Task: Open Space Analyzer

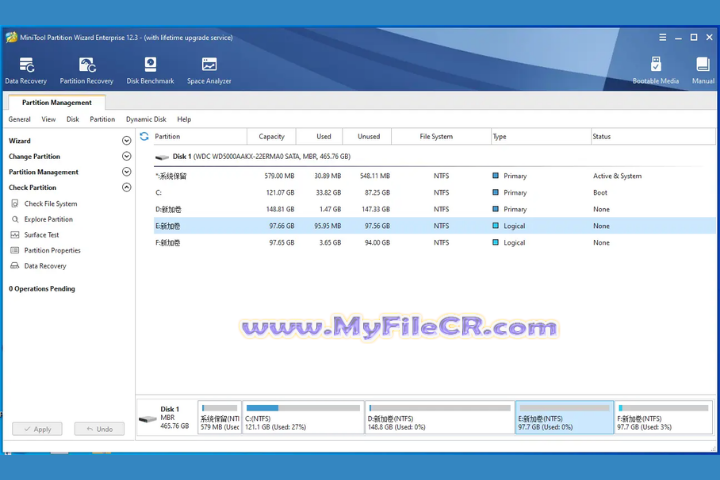Action: [209, 71]
